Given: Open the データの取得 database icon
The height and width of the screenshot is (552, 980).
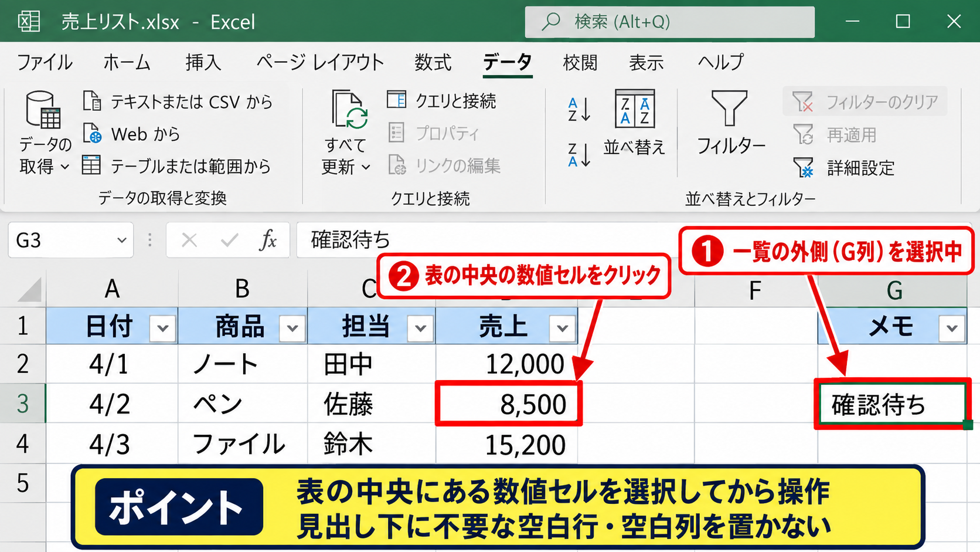Looking at the screenshot, I should coord(43,110).
